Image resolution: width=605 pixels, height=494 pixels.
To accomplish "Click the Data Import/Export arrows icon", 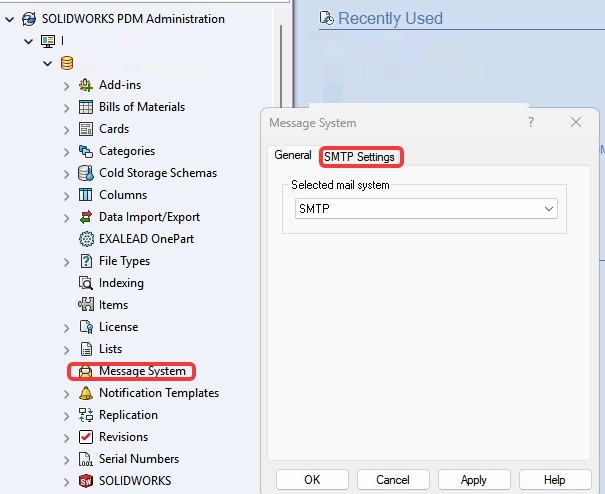I will click(x=86, y=217).
